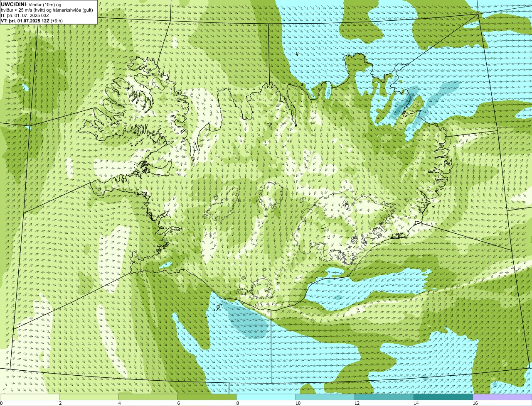
Task: Click the 'hviður > 25 m/s (hvítt)' description line
Action: click(x=47, y=10)
